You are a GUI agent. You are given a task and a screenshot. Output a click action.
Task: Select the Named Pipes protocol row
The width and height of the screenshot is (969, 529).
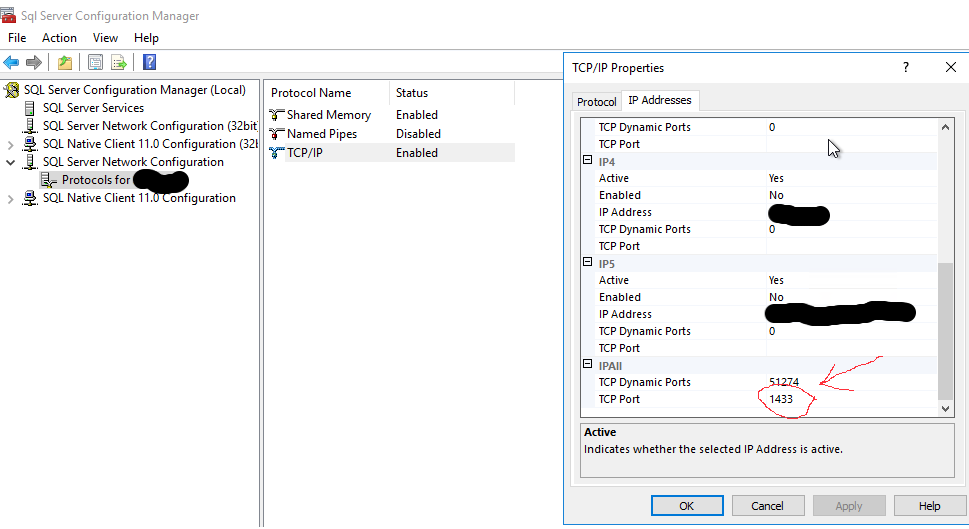point(392,134)
